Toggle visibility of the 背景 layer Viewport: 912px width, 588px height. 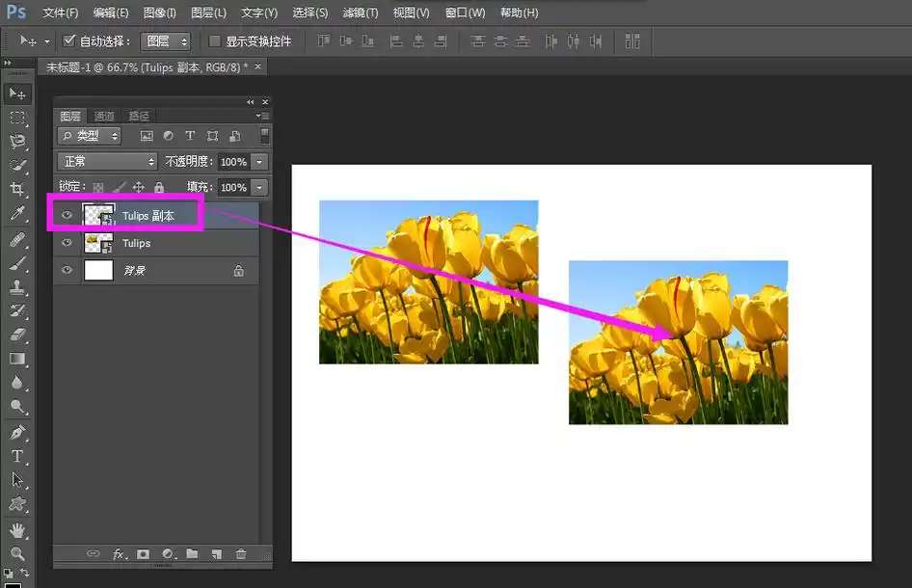point(67,271)
